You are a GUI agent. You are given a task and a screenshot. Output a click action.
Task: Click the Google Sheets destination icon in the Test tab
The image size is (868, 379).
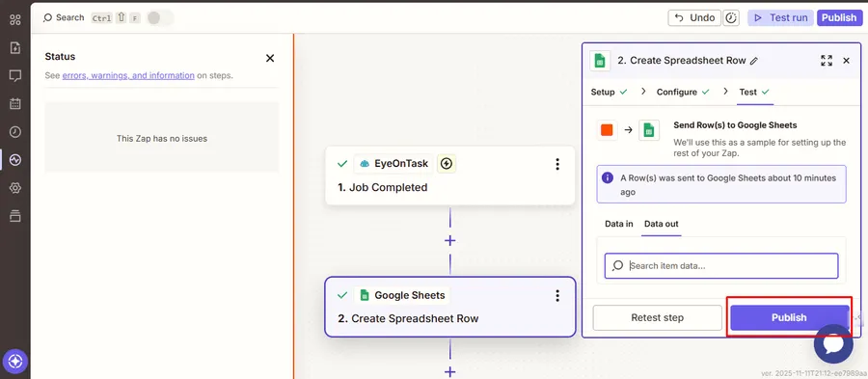(x=649, y=130)
